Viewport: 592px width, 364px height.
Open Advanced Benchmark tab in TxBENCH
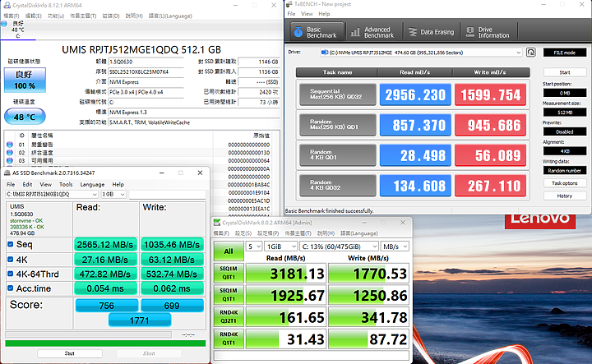click(372, 32)
